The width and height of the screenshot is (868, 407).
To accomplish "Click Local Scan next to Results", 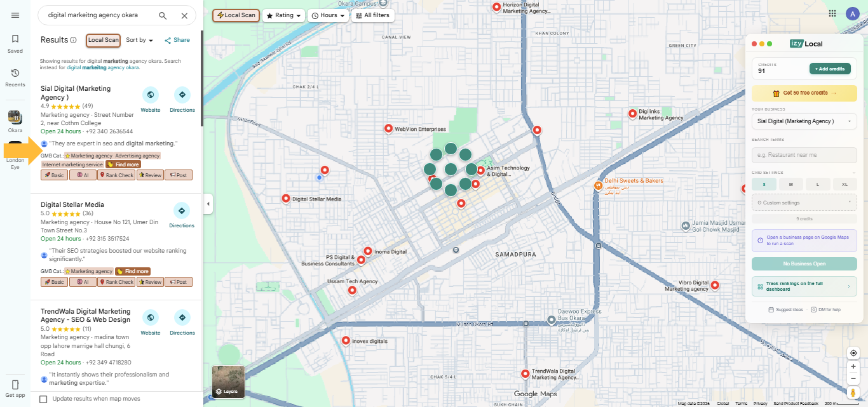I will pyautogui.click(x=103, y=40).
